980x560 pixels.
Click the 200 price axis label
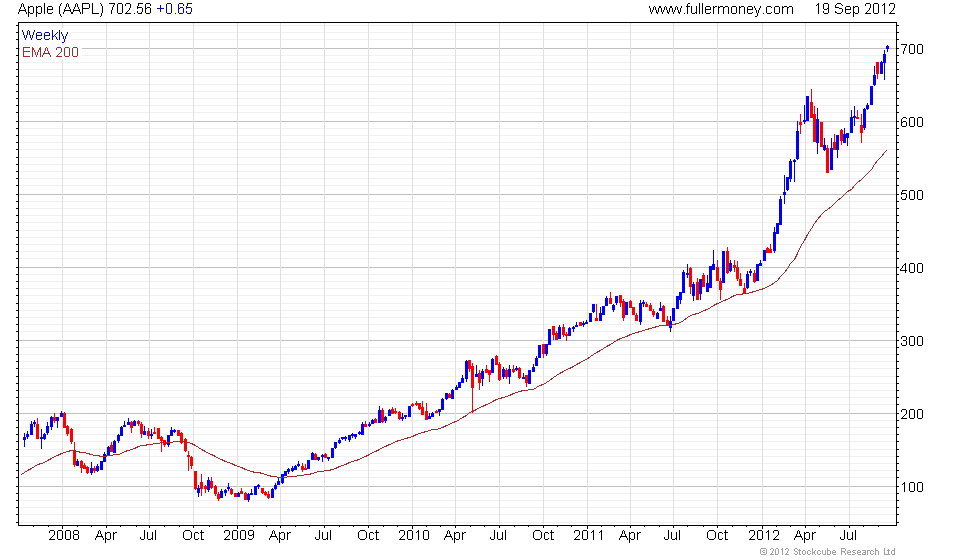912,414
